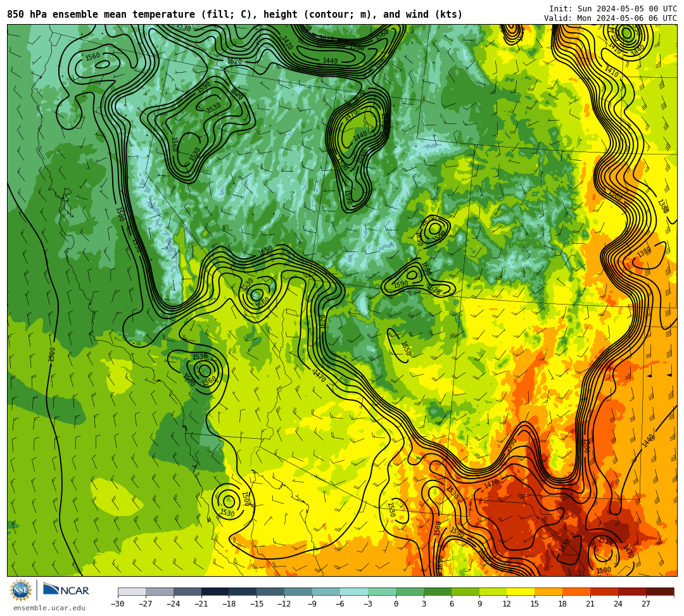Click the 9 colorbar tick label

[479, 604]
